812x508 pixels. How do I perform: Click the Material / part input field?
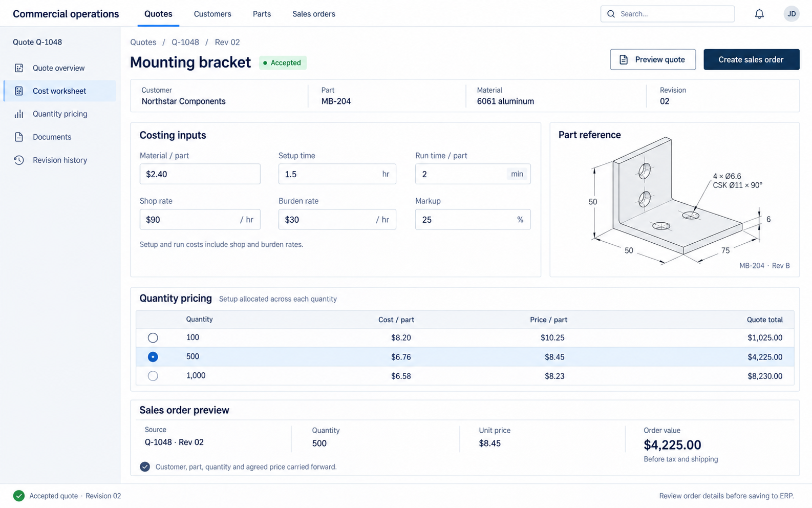[200, 174]
